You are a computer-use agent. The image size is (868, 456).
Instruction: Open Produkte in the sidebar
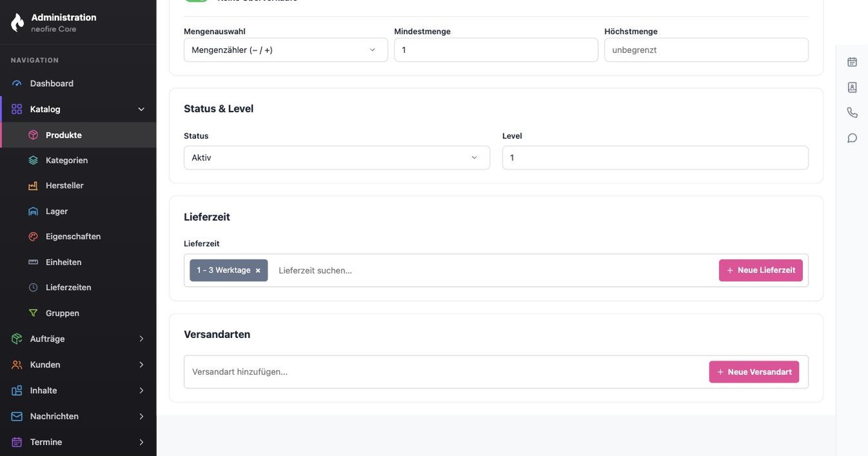[x=78, y=135]
